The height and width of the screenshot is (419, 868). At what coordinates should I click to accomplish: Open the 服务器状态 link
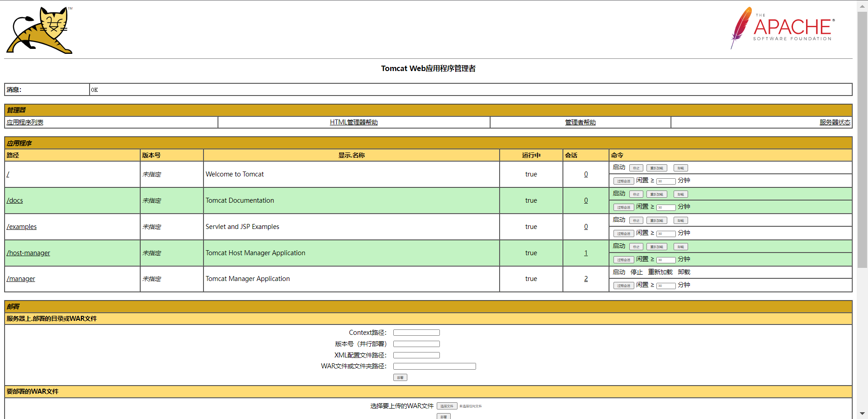(x=835, y=122)
